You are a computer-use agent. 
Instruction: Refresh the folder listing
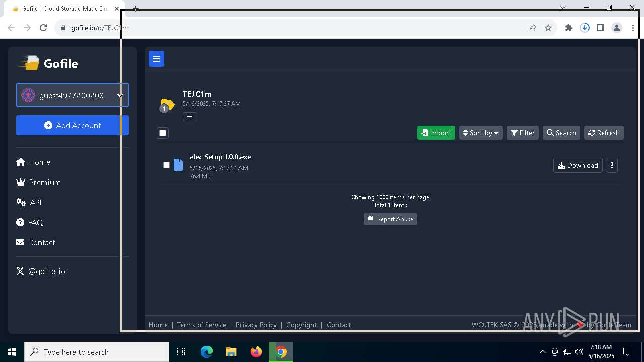coord(604,133)
